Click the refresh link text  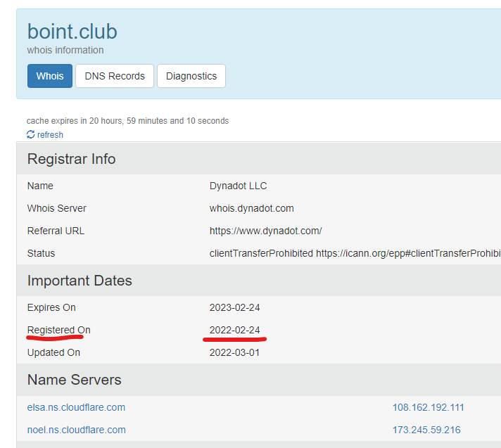pyautogui.click(x=50, y=135)
